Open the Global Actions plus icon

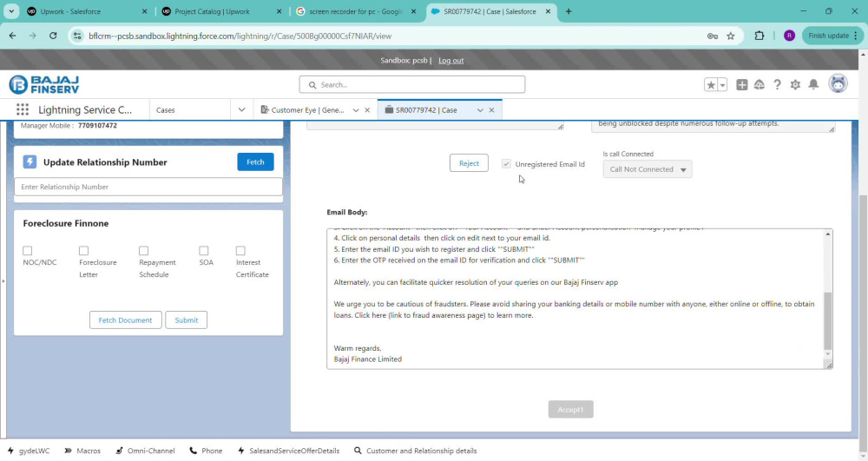742,85
